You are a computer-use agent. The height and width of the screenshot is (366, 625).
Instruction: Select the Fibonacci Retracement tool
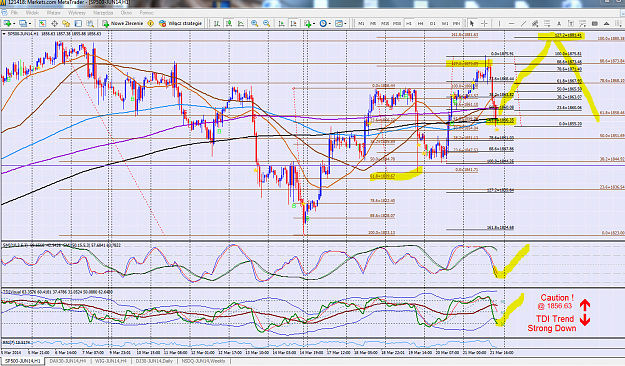tap(547, 24)
